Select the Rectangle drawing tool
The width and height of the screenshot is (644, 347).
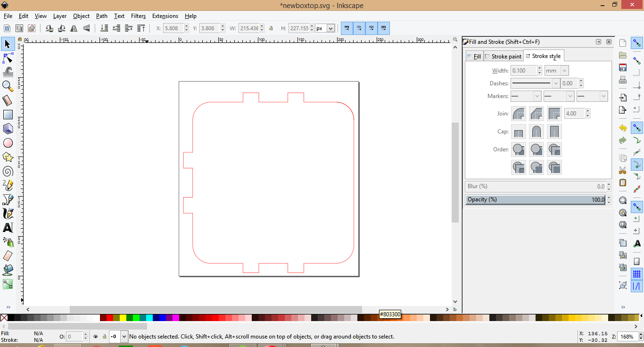point(8,115)
